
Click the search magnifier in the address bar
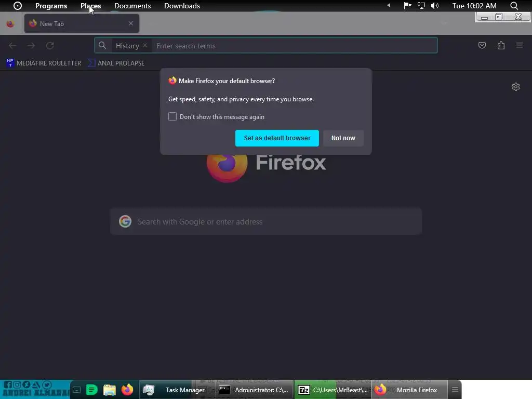point(102,46)
